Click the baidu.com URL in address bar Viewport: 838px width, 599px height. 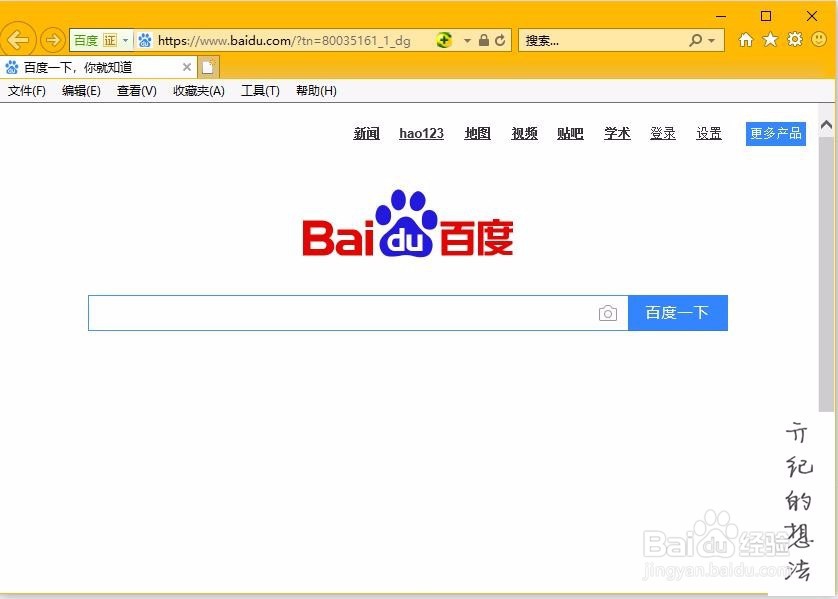click(284, 41)
